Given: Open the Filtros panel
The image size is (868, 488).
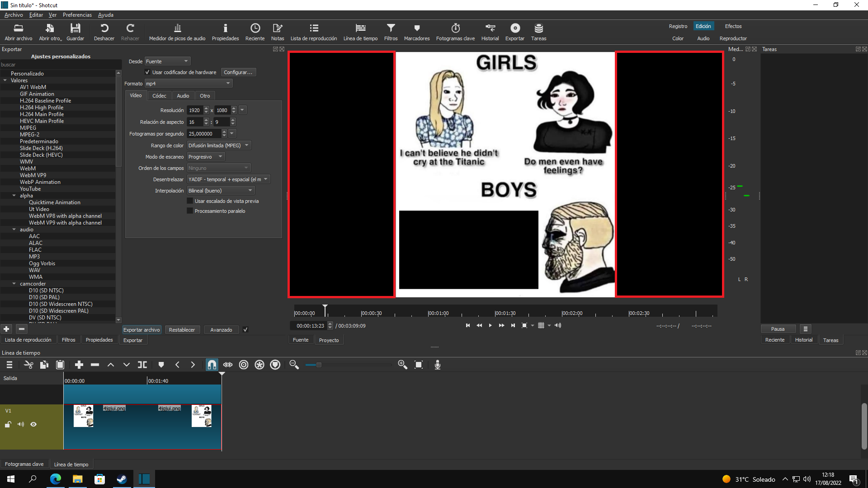Looking at the screenshot, I should click(x=67, y=340).
